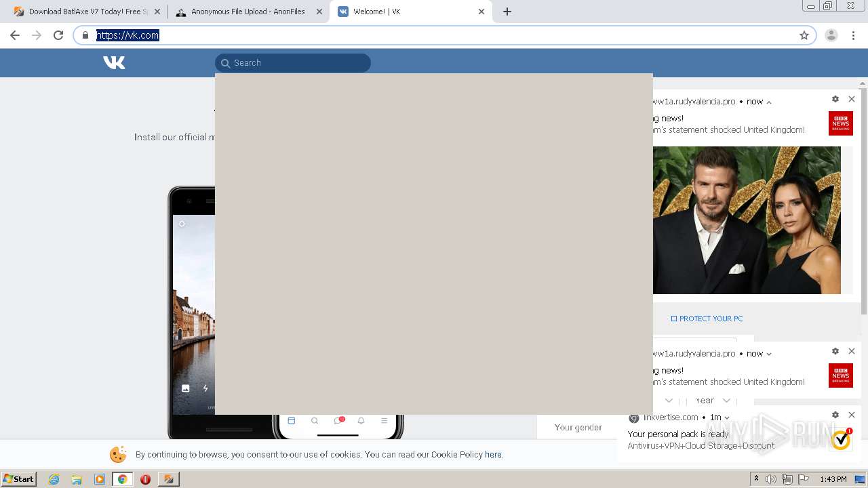This screenshot has width=868, height=488.
Task: Tap the phone mockup's menu icon
Action: pyautogui.click(x=384, y=420)
